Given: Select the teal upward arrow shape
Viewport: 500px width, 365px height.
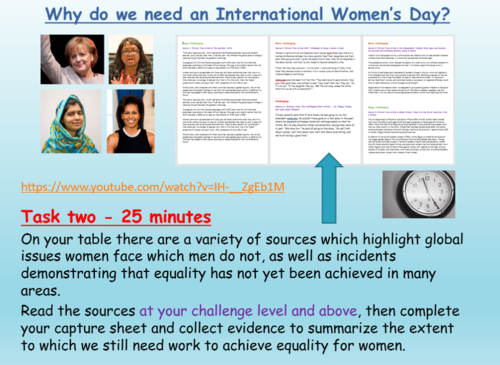Looking at the screenshot, I should point(329,188).
